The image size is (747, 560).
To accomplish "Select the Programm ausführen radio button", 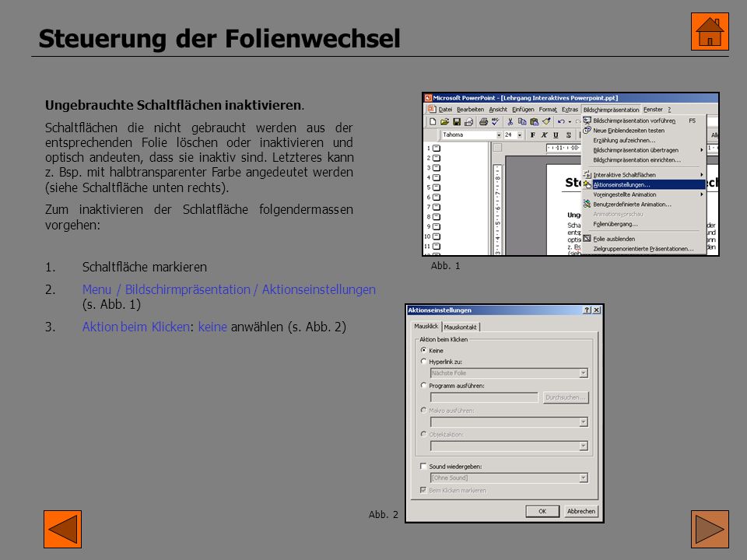I will [x=423, y=385].
